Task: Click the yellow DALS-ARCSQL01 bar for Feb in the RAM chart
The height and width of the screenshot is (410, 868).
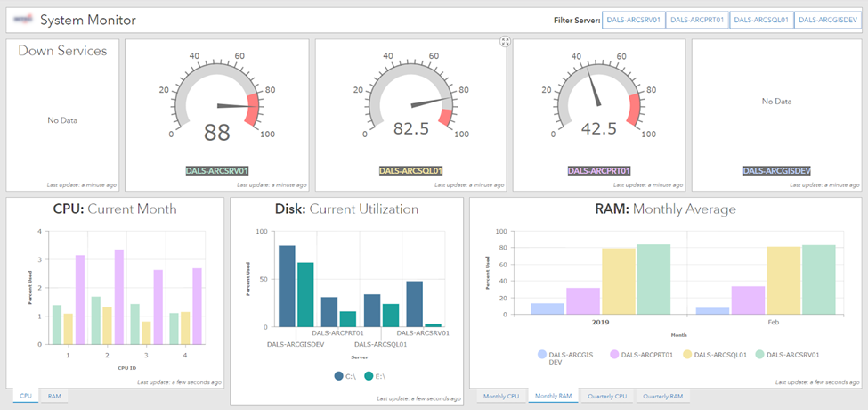Action: [x=783, y=281]
